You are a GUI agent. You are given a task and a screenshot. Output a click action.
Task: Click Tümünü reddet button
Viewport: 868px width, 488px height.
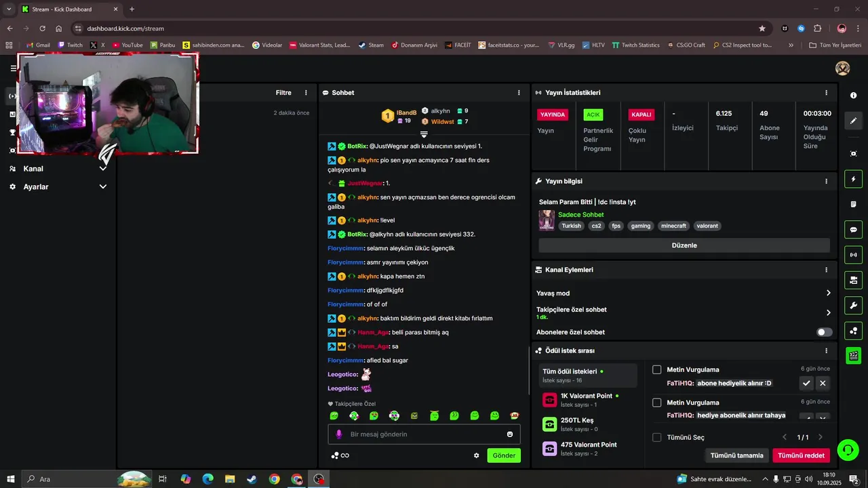pyautogui.click(x=801, y=455)
